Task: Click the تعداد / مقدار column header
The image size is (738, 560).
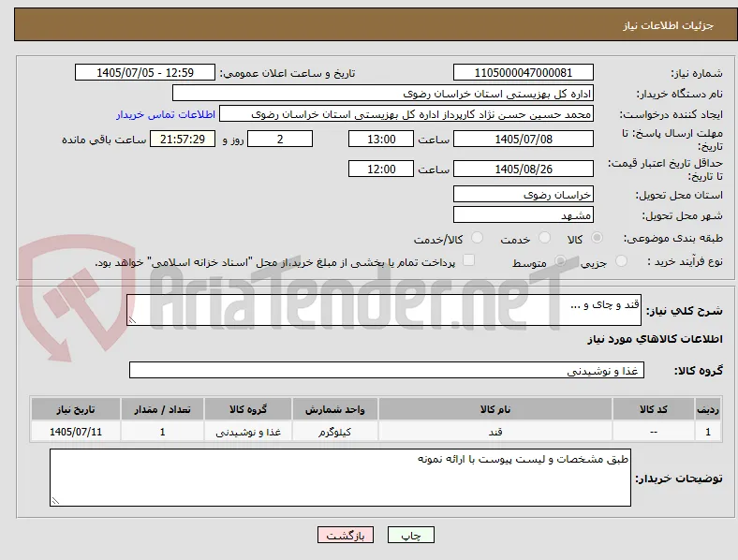Action: coord(162,409)
